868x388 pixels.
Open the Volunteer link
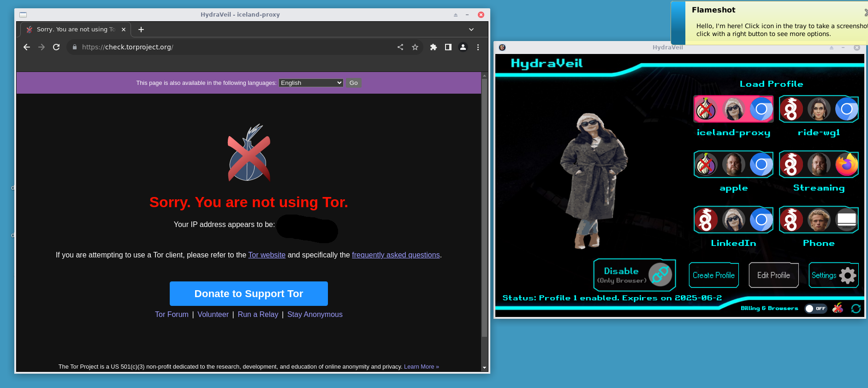tap(213, 314)
